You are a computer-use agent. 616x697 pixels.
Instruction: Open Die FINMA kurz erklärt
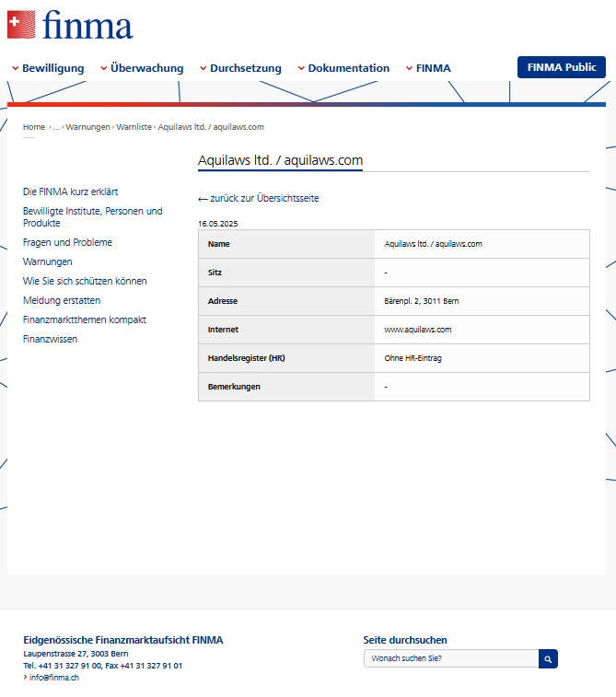(x=70, y=192)
